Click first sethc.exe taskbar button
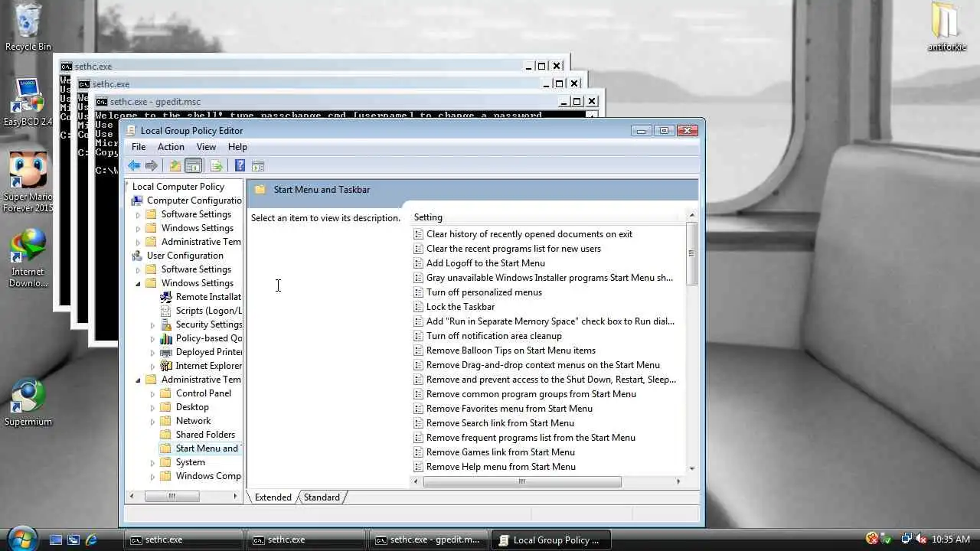The height and width of the screenshot is (551, 980). [184, 540]
